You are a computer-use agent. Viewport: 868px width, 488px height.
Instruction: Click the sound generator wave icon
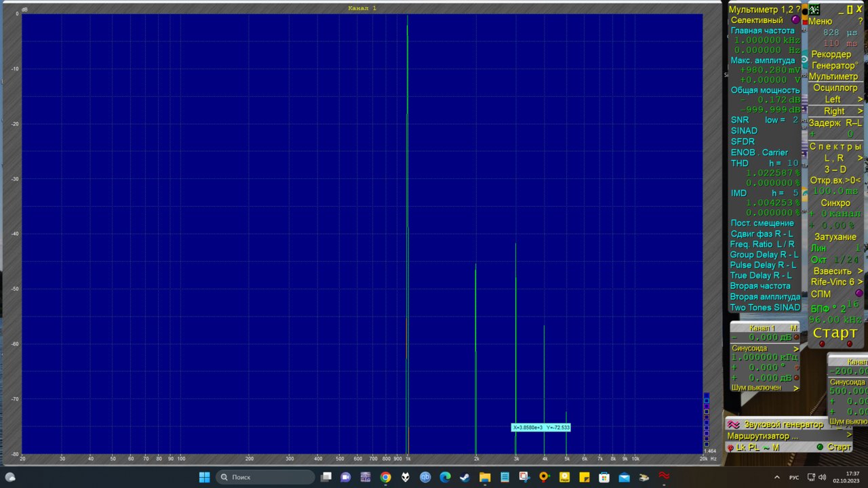tap(734, 424)
